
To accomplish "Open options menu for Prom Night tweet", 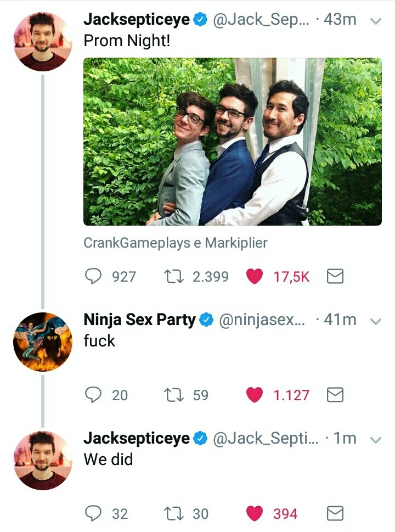I will [x=376, y=21].
